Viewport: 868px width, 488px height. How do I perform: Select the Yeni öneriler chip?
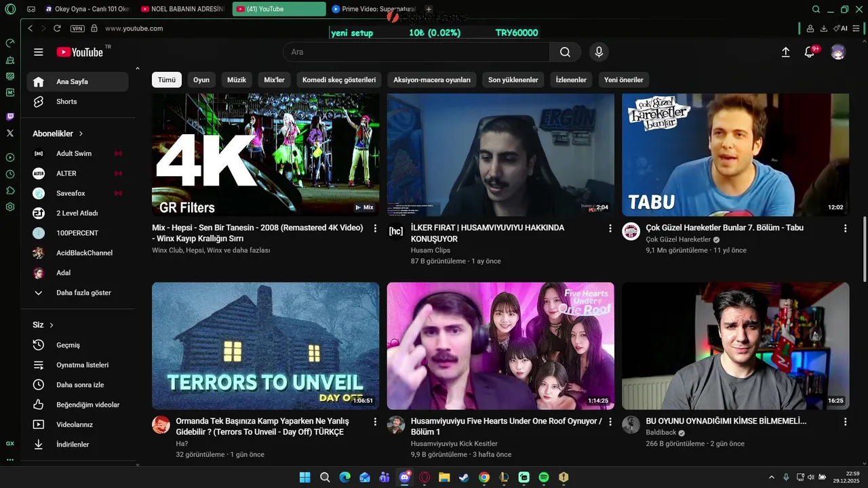[x=624, y=80]
